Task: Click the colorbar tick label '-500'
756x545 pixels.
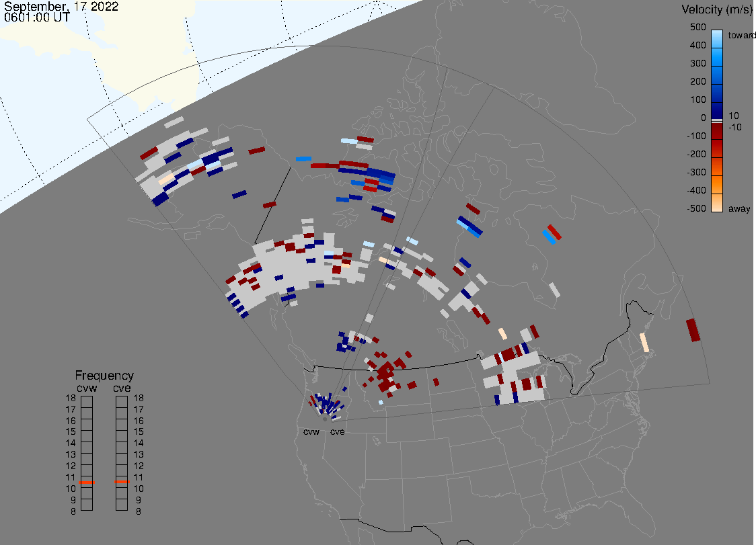Action: pos(696,208)
